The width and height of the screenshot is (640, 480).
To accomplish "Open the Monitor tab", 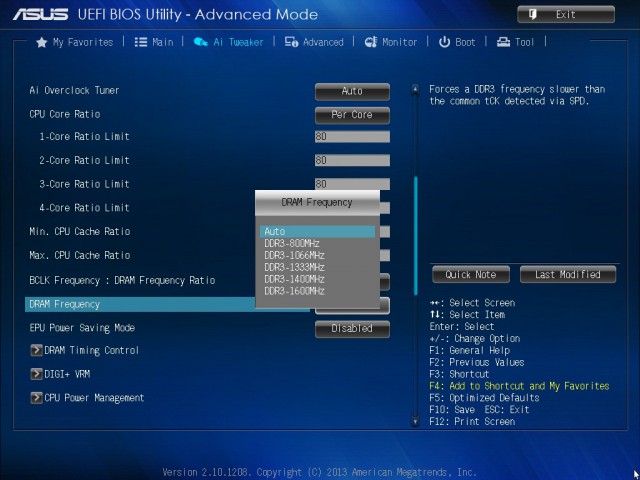I will point(391,42).
